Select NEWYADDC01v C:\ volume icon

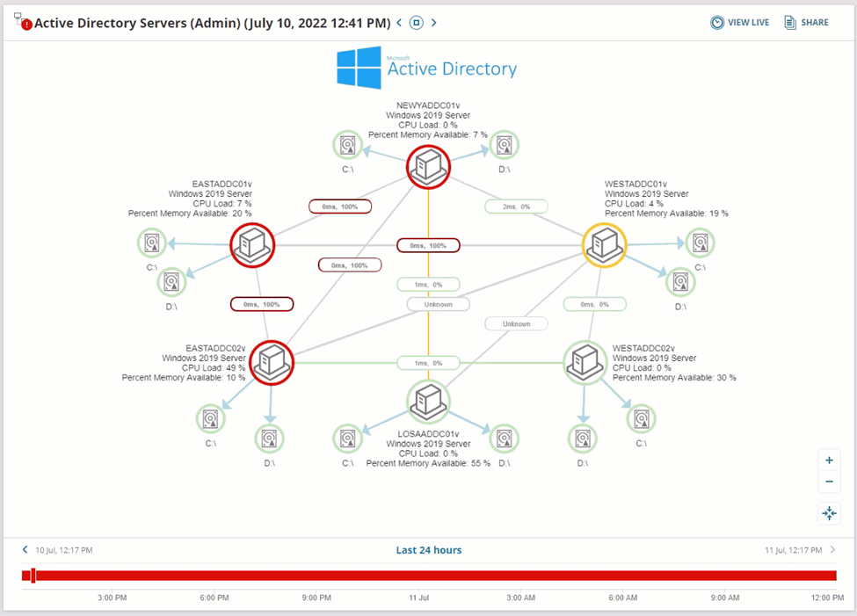point(347,145)
